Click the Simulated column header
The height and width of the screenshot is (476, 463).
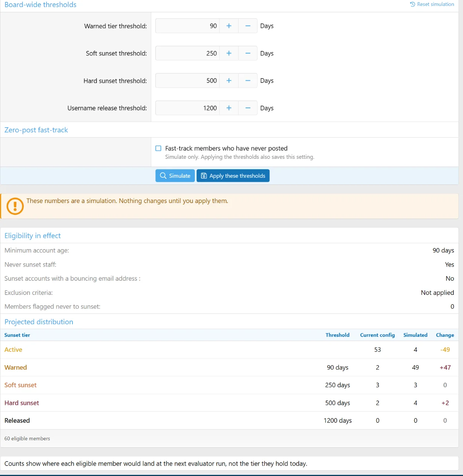click(x=415, y=335)
